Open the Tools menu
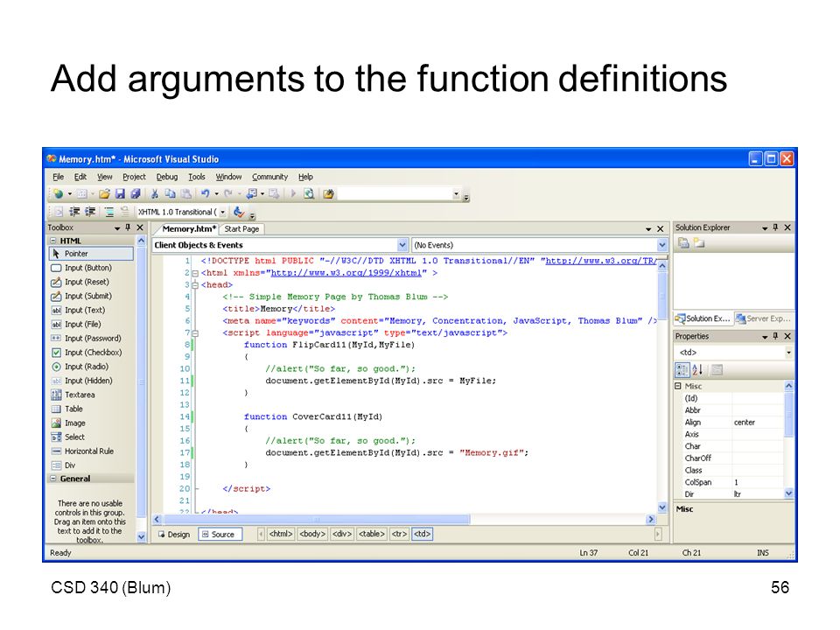 (197, 177)
